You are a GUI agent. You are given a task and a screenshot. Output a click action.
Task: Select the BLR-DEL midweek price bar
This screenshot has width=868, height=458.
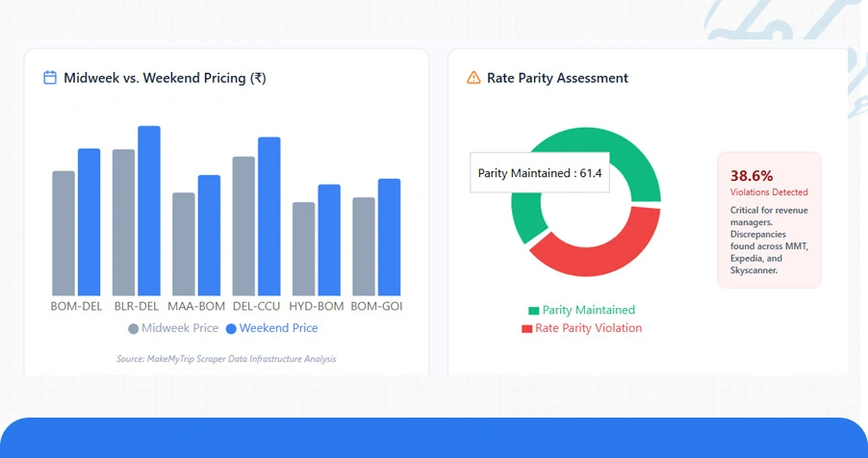pos(123,222)
